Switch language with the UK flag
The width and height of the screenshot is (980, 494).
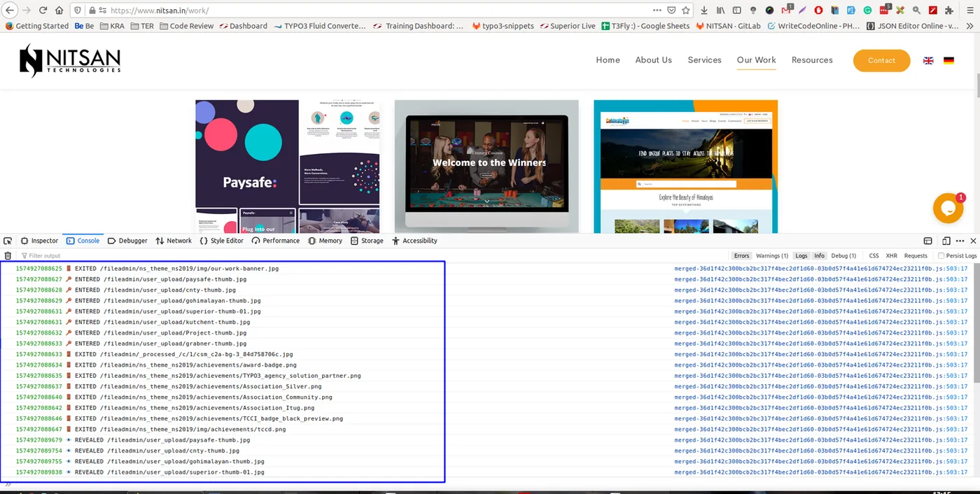(x=928, y=61)
